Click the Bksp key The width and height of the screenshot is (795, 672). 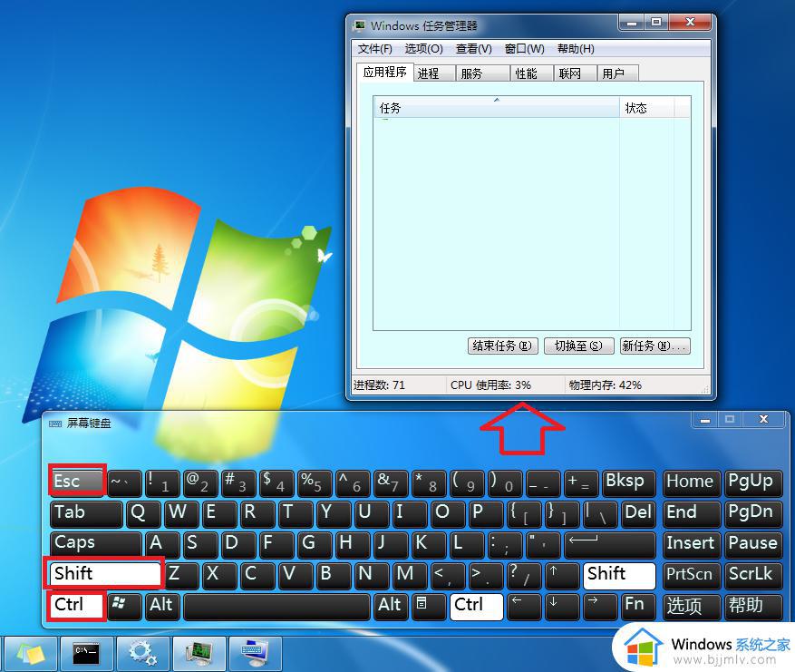coord(628,482)
